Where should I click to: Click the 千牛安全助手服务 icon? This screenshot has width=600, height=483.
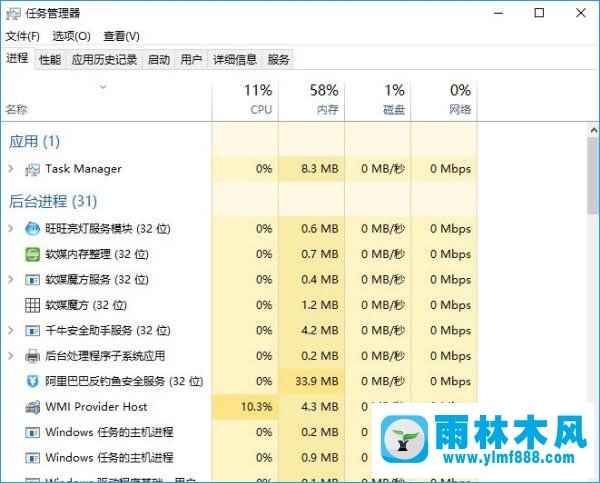32,330
